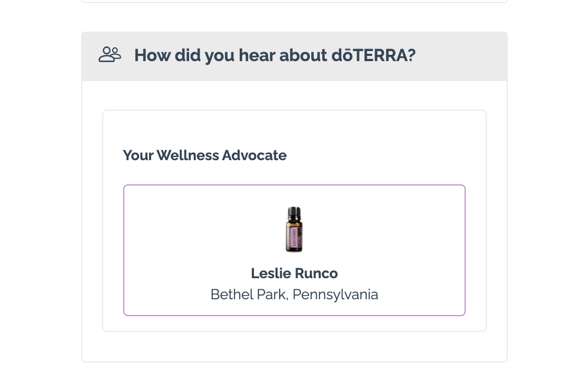
Task: Click the word 'Runco' in advocate name
Action: [x=316, y=273]
